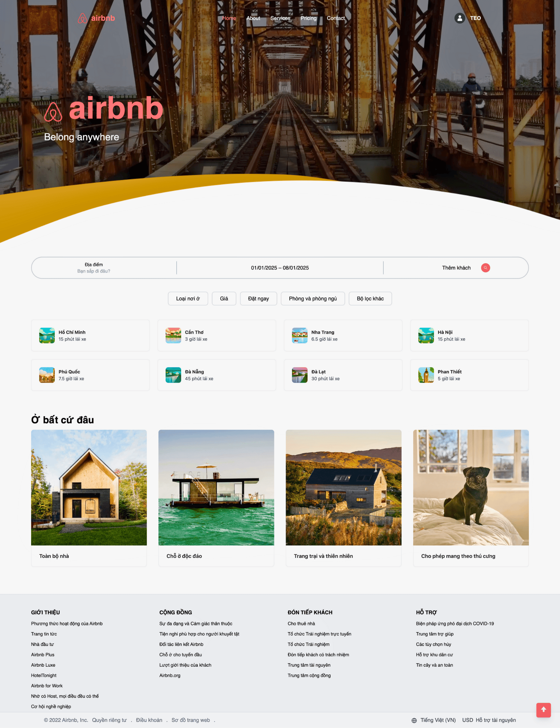Screen dimensions: 560x728
Task: Click the scroll-to-top arrow button
Action: click(x=543, y=710)
